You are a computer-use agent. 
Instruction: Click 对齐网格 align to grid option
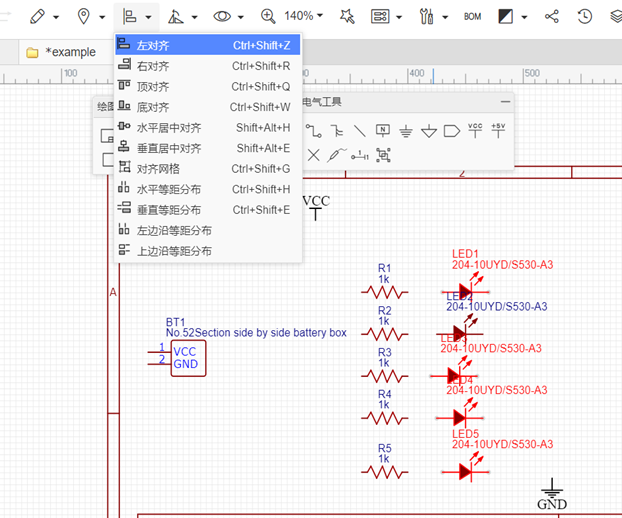[158, 169]
